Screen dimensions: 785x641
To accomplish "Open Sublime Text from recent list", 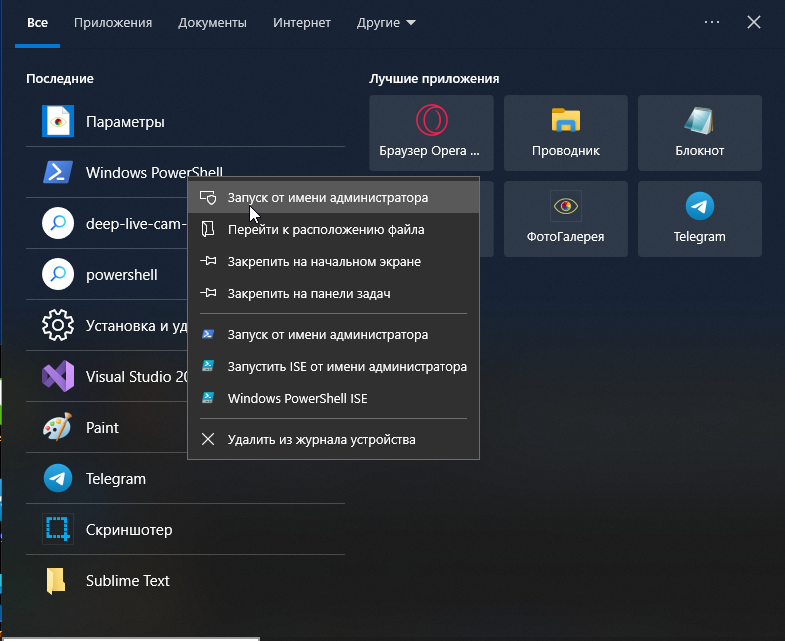I will 127,581.
